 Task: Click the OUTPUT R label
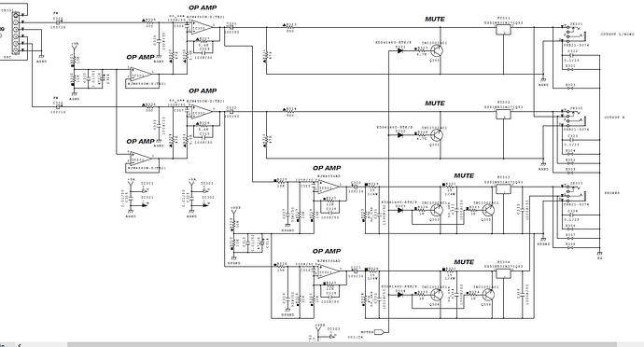[614, 118]
